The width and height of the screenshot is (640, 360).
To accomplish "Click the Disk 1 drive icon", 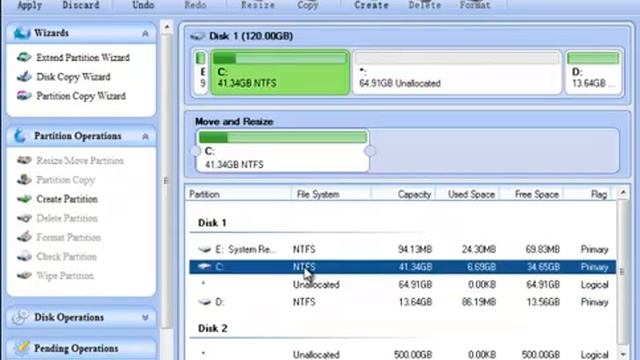I will [x=198, y=36].
